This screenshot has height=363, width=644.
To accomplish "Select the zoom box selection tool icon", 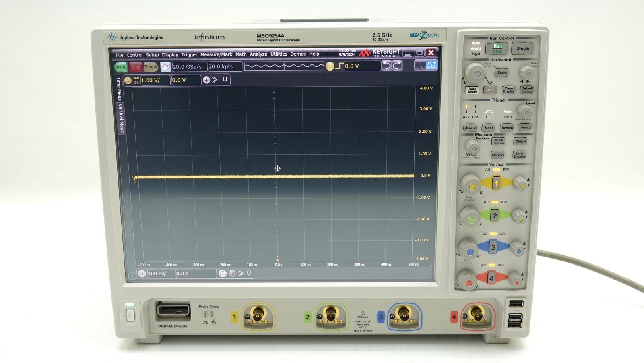I will click(419, 65).
